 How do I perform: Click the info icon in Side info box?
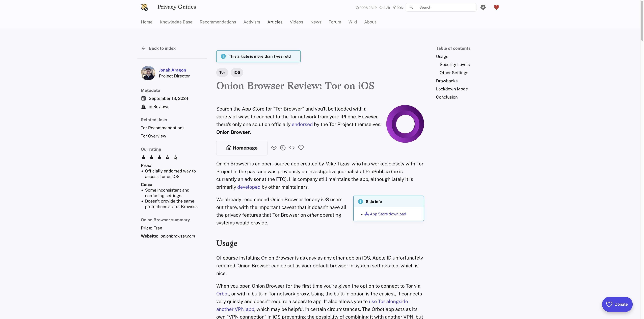click(x=360, y=202)
